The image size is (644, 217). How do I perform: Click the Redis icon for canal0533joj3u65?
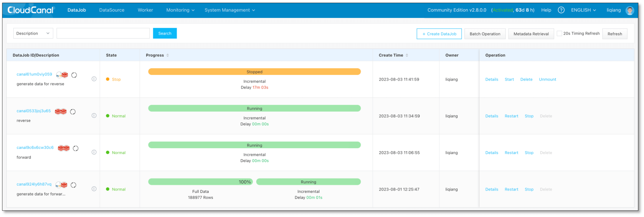point(61,111)
